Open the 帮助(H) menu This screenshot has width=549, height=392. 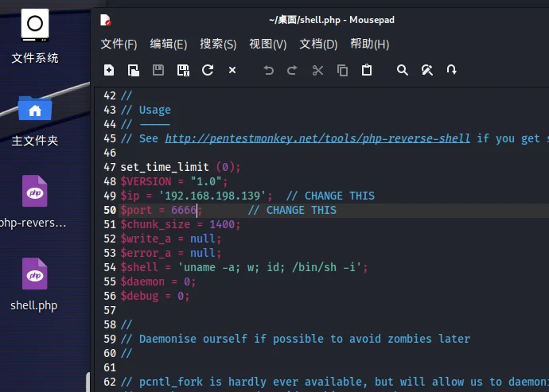click(x=370, y=44)
